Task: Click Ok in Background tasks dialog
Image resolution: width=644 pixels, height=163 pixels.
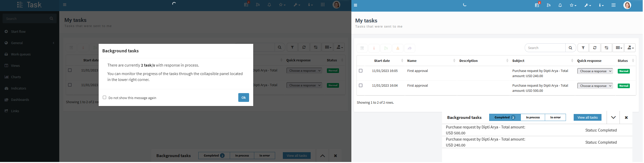Action: 244,97
